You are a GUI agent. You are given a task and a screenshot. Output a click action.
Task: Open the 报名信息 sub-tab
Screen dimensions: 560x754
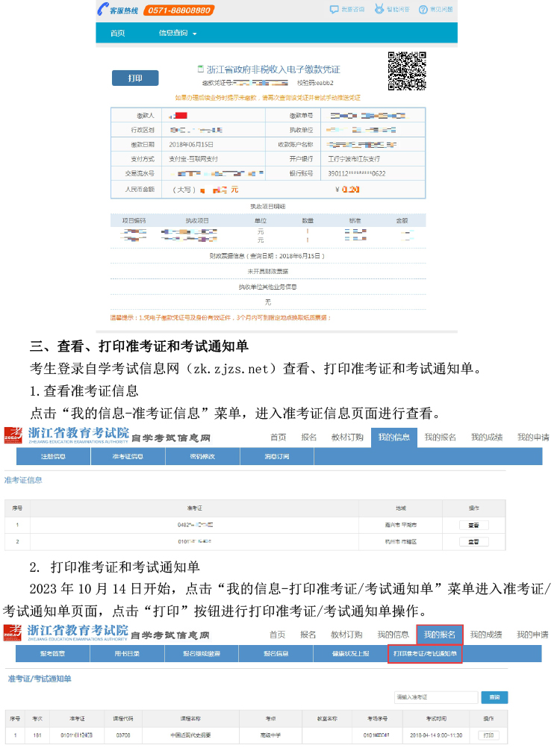pyautogui.click(x=276, y=654)
